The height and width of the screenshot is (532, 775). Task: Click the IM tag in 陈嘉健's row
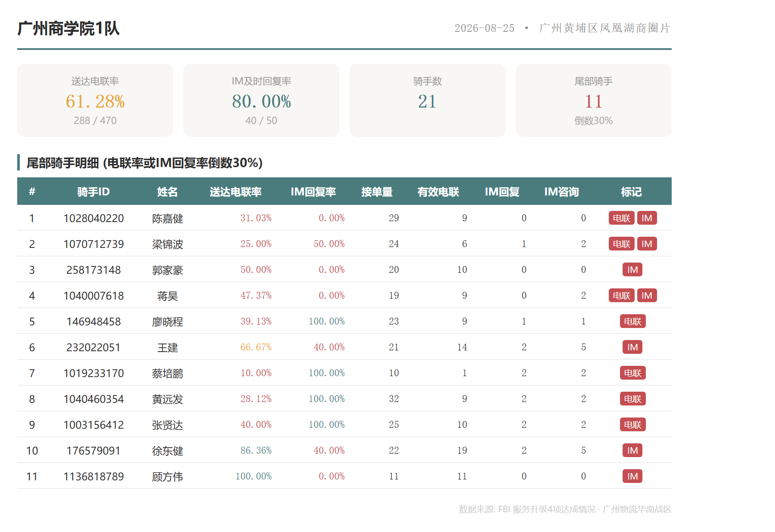tap(647, 218)
